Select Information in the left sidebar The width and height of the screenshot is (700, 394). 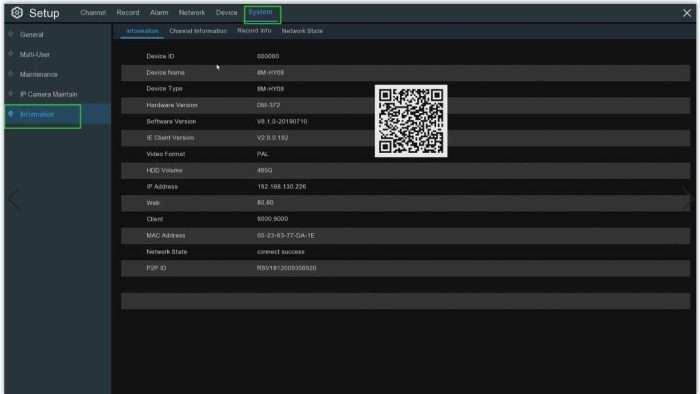37,115
